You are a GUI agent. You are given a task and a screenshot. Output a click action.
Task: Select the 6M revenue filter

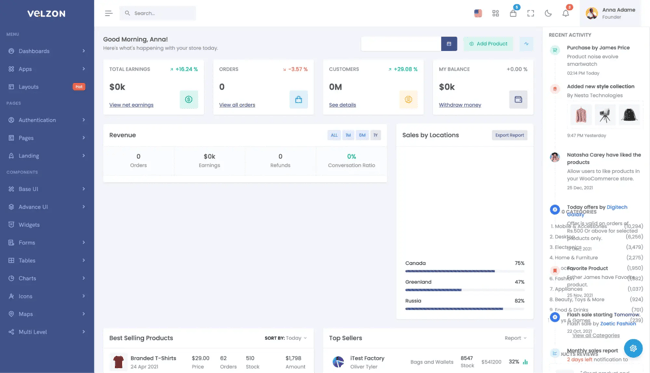click(362, 135)
